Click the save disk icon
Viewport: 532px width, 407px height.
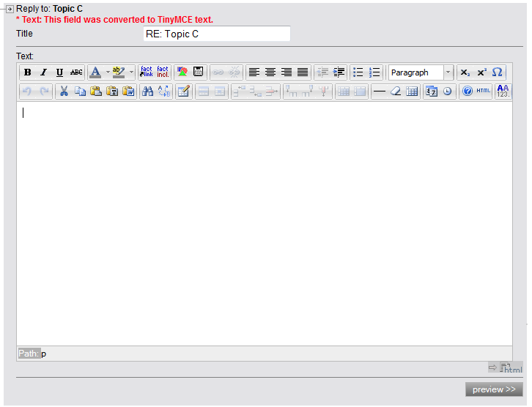[198, 72]
